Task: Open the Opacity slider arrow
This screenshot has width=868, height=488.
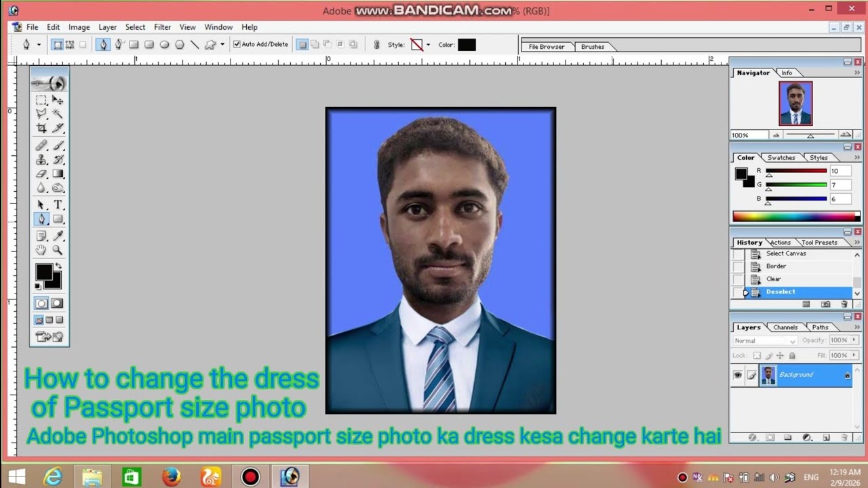Action: pyautogui.click(x=853, y=340)
